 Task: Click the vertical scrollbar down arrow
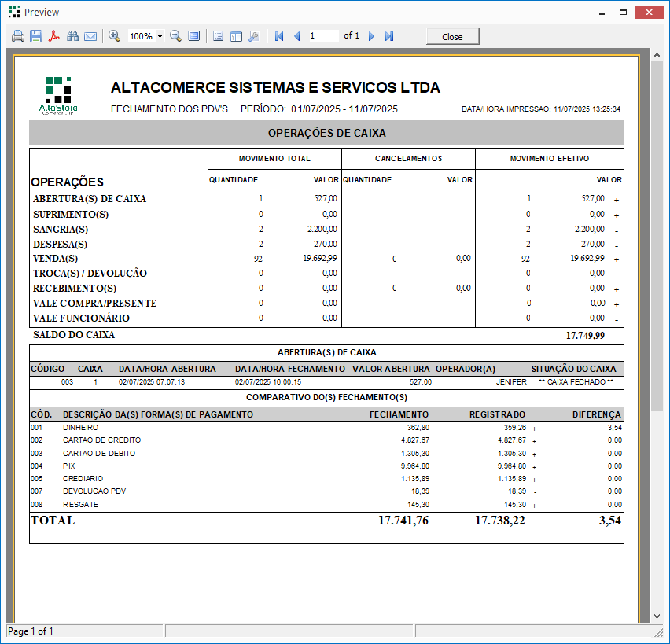[657, 616]
